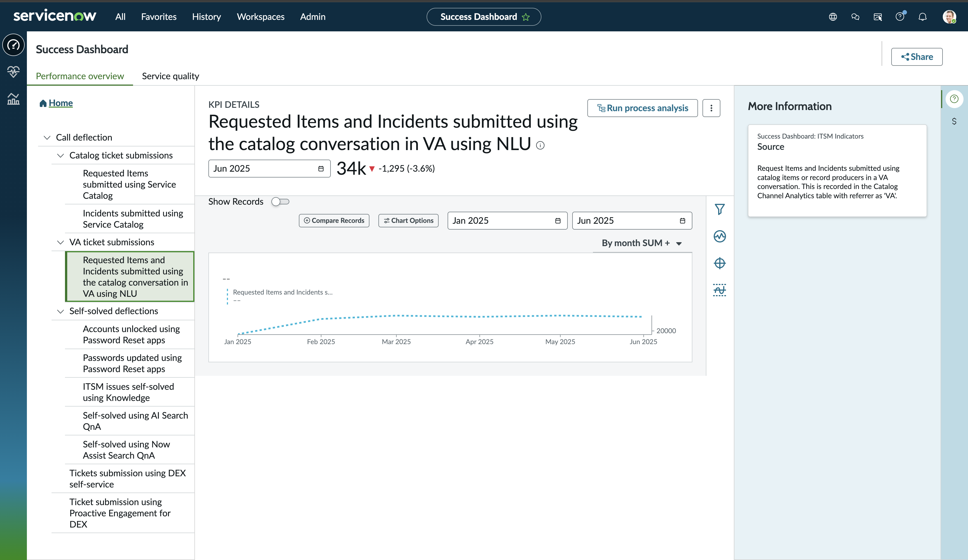Select Incidents submitted using Service Catalog
968x560 pixels.
[130, 219]
